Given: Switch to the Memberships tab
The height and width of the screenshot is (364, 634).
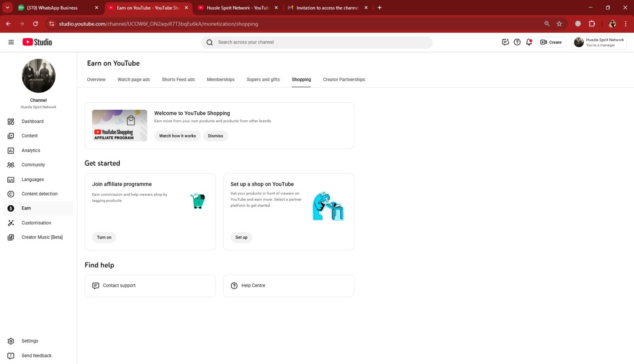Looking at the screenshot, I should (220, 80).
